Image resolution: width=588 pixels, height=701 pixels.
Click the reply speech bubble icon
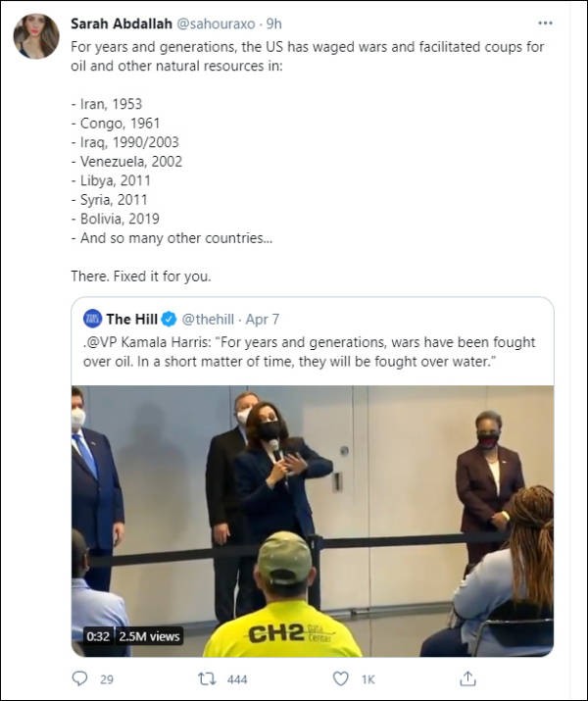tap(81, 677)
